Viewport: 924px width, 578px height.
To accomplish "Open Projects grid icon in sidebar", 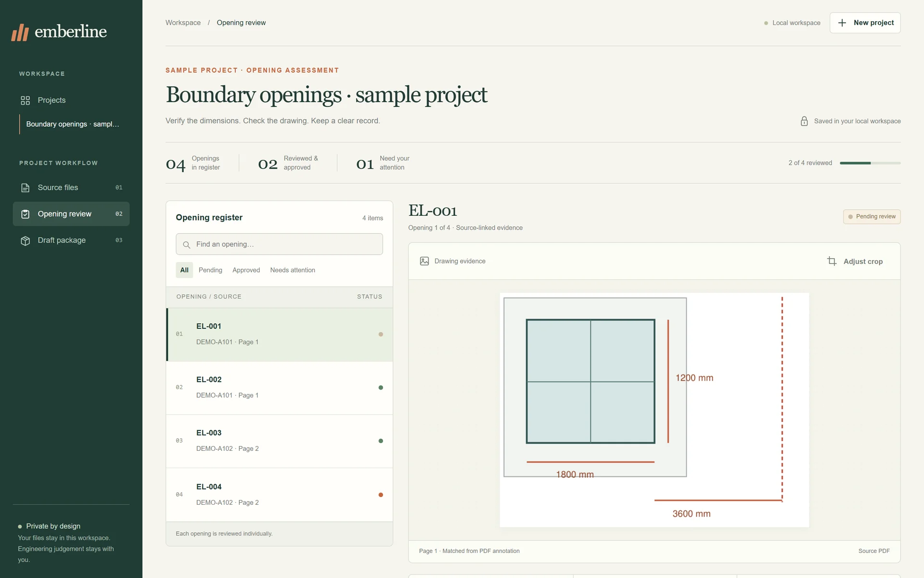I will (x=26, y=100).
